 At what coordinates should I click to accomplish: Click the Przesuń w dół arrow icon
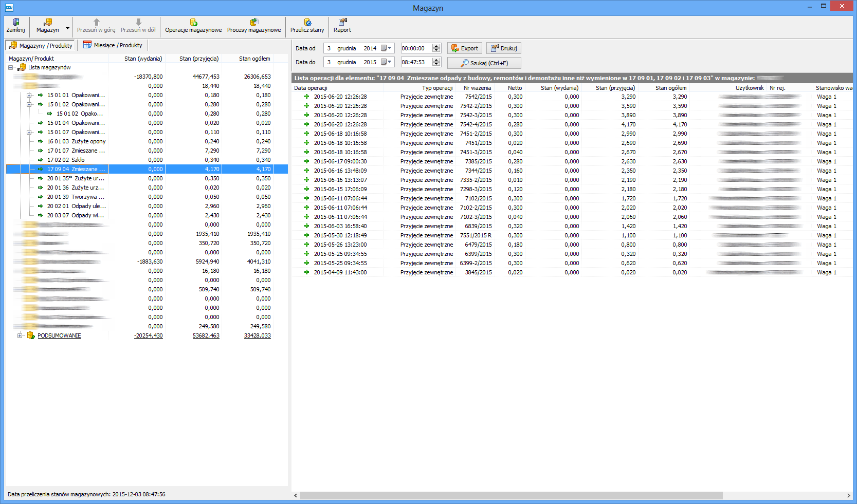(138, 22)
